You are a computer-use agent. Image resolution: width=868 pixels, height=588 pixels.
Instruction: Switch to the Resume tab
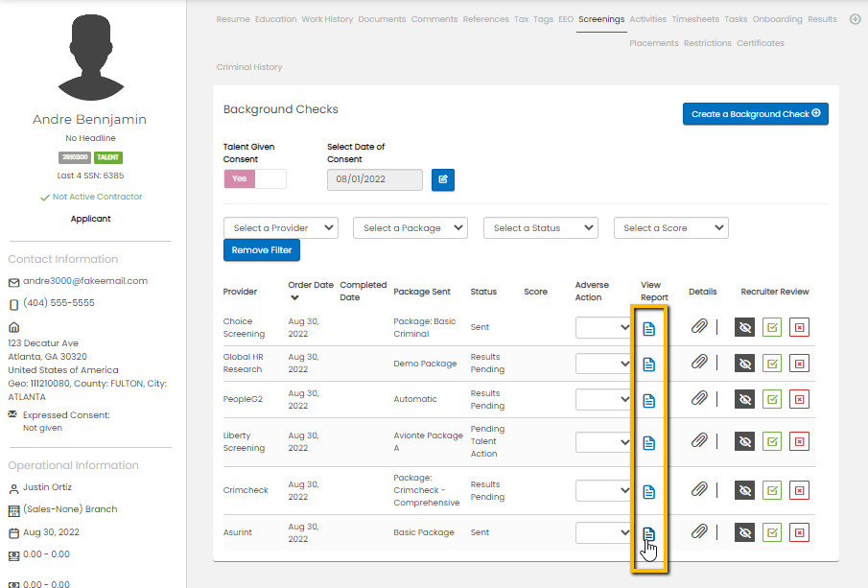click(233, 19)
